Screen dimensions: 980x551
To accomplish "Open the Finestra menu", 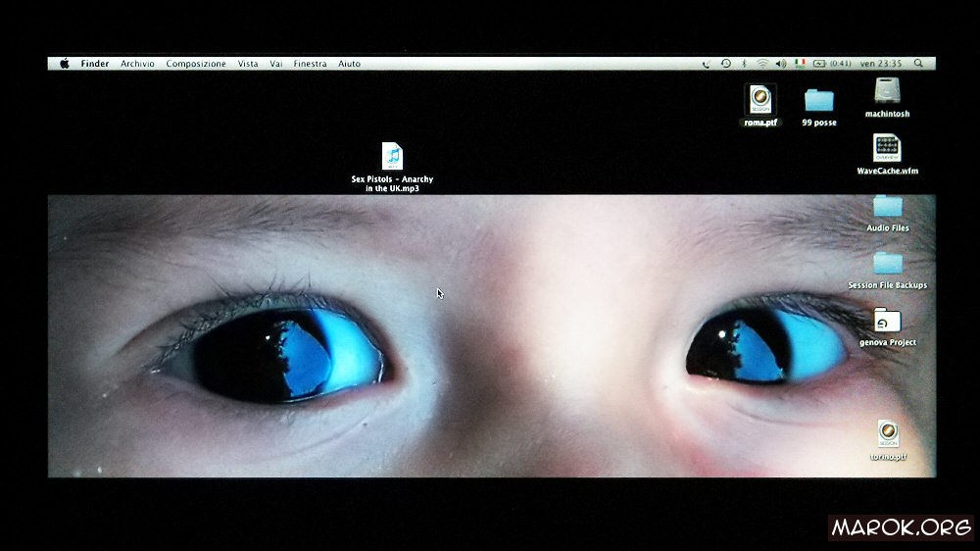I will (x=310, y=64).
